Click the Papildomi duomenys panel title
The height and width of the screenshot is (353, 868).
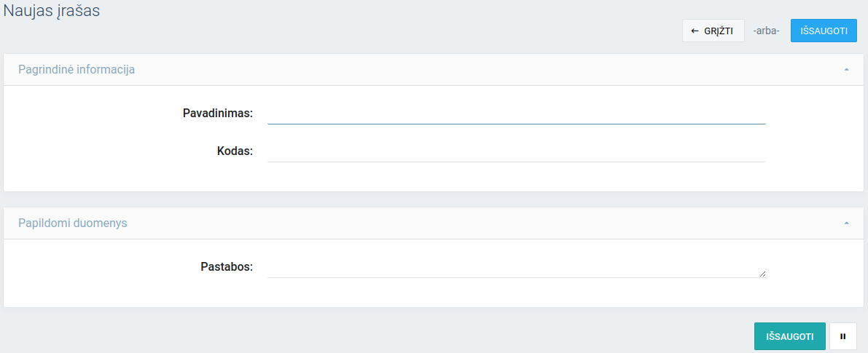(x=72, y=223)
